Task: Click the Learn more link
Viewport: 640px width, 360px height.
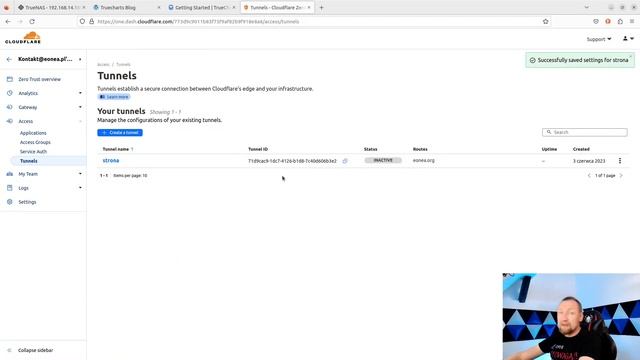Action: [x=114, y=97]
